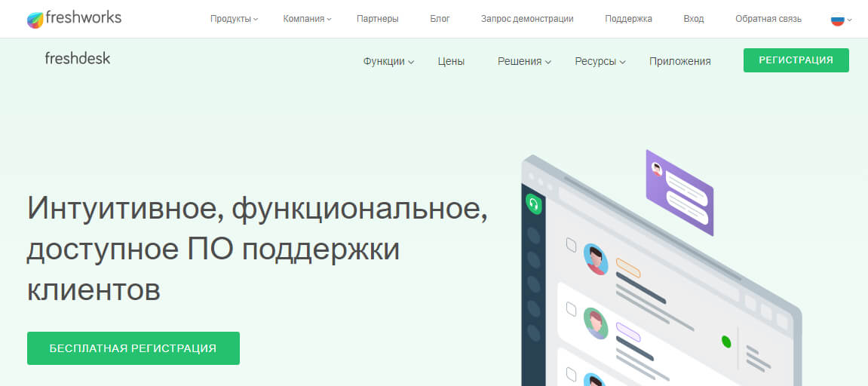The width and height of the screenshot is (868, 386).
Task: Open Запрос демонстрации page
Action: pyautogui.click(x=527, y=19)
